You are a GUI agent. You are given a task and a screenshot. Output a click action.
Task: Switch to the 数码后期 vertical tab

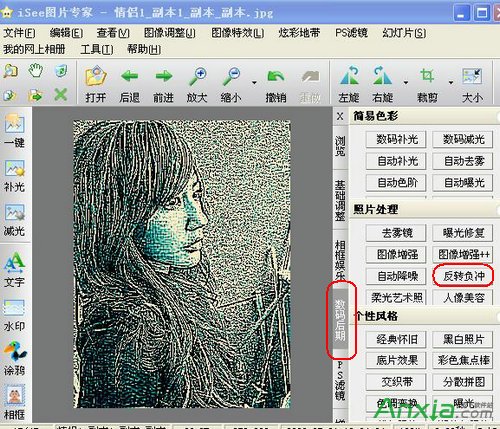[x=340, y=319]
